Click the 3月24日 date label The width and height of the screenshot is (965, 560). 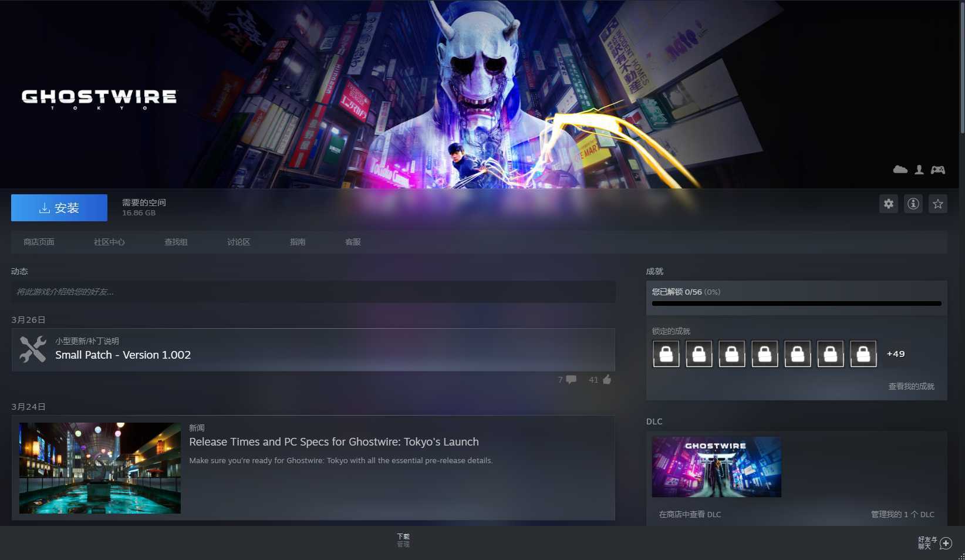click(28, 407)
